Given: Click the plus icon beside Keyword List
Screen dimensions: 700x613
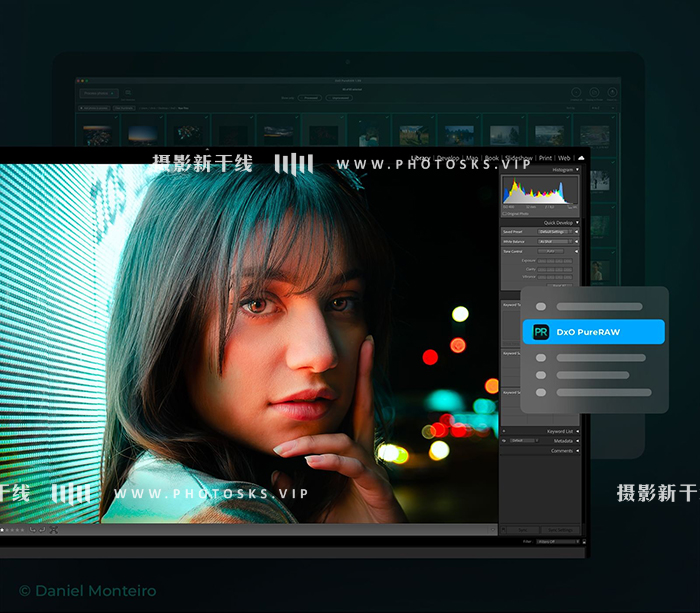Looking at the screenshot, I should pos(504,431).
